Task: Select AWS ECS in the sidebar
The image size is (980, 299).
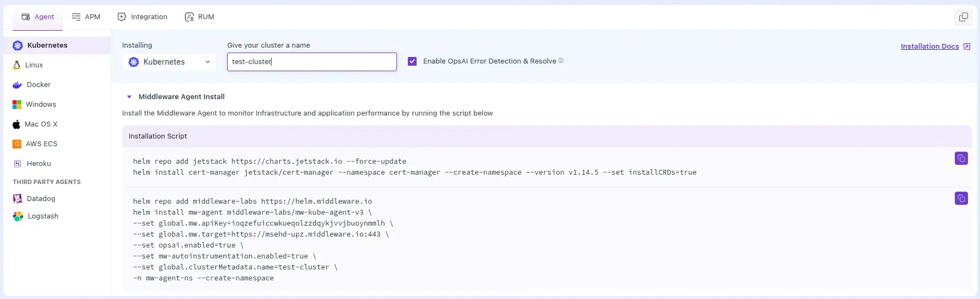Action: pos(57,144)
